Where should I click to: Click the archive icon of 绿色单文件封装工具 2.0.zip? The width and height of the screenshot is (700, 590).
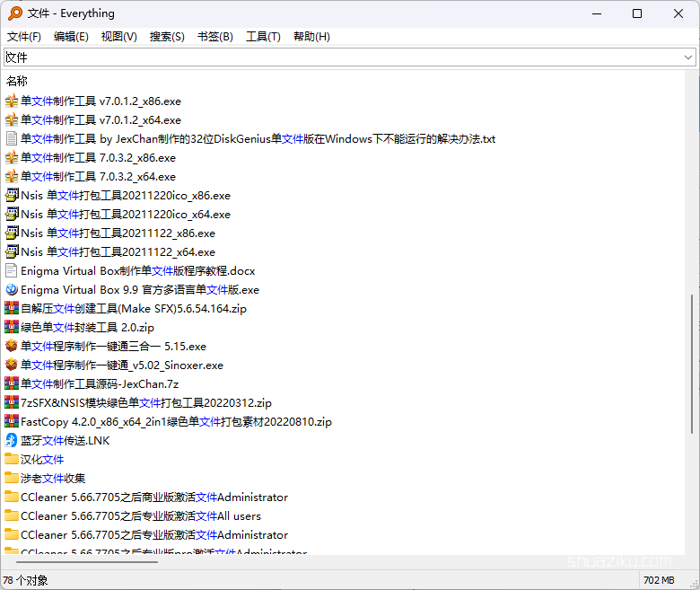click(x=12, y=328)
